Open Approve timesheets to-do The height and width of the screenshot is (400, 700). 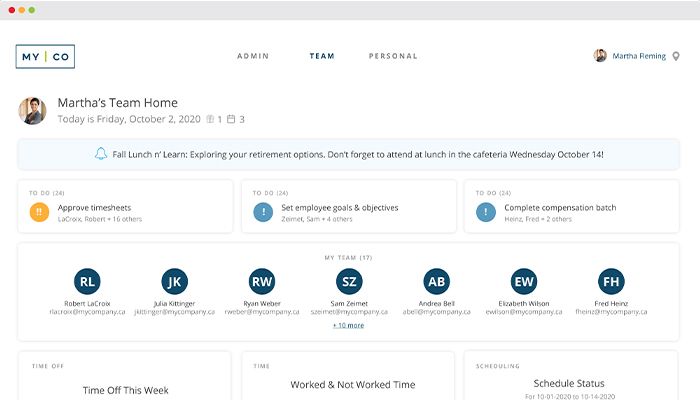tap(125, 206)
